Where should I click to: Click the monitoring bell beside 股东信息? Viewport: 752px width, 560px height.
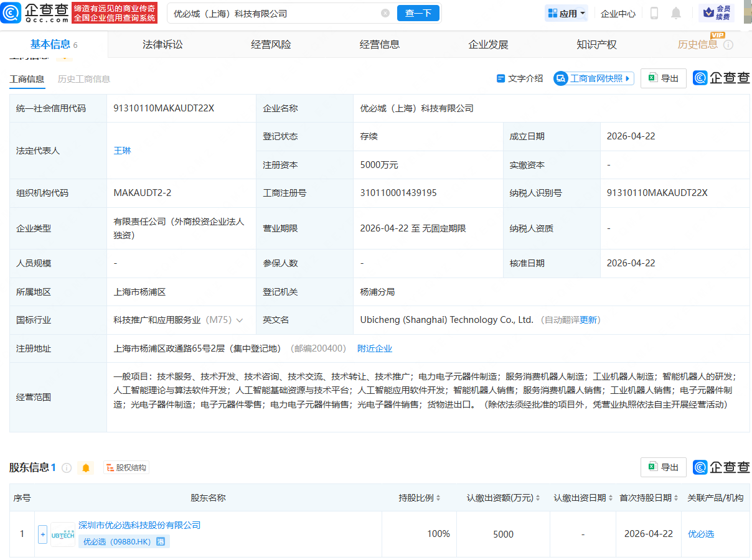85,467
